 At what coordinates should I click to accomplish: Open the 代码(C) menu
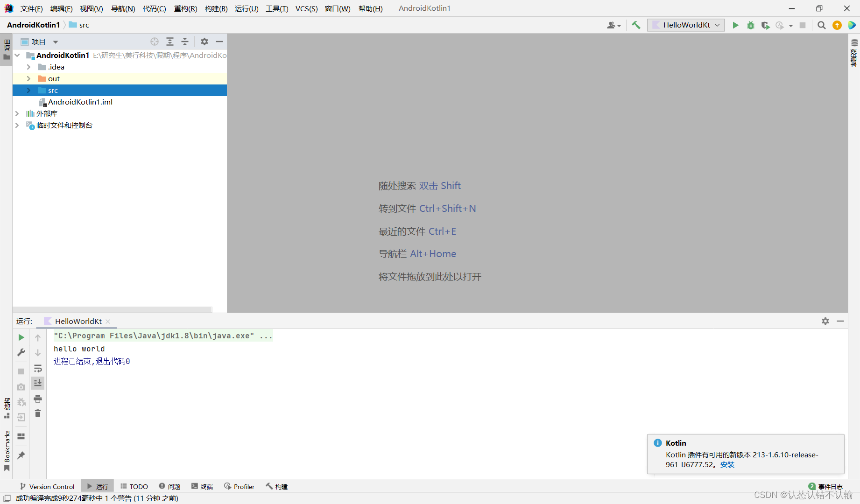pyautogui.click(x=154, y=8)
